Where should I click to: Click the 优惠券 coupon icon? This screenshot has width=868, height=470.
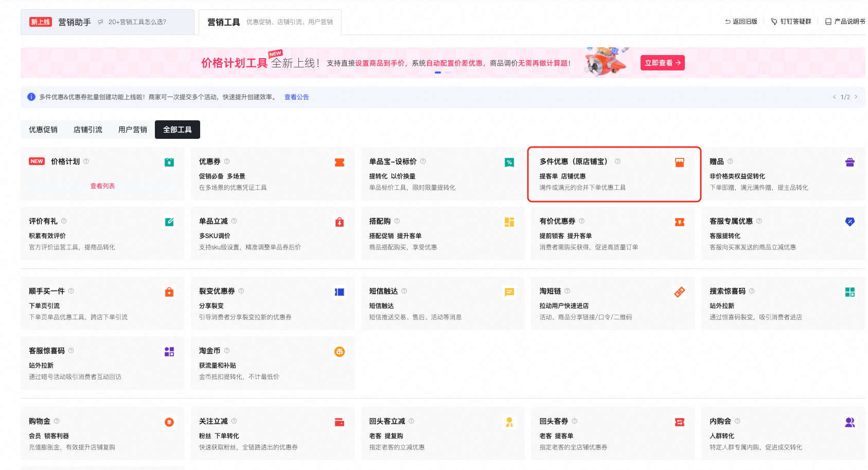tap(340, 162)
